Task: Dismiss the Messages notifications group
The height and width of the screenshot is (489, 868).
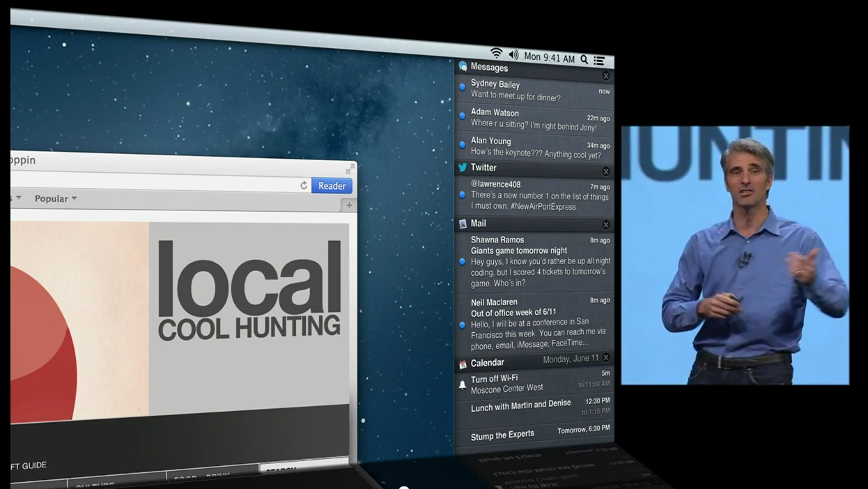Action: (605, 76)
